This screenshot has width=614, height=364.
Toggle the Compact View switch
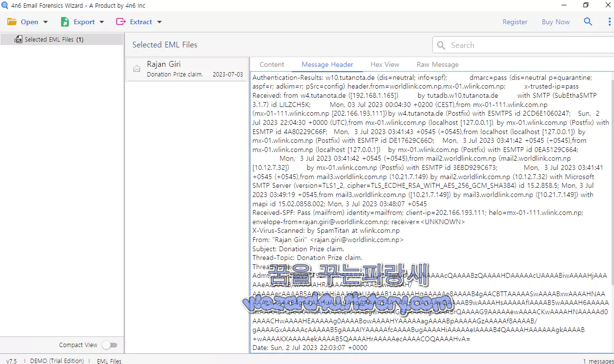pyautogui.click(x=110, y=345)
